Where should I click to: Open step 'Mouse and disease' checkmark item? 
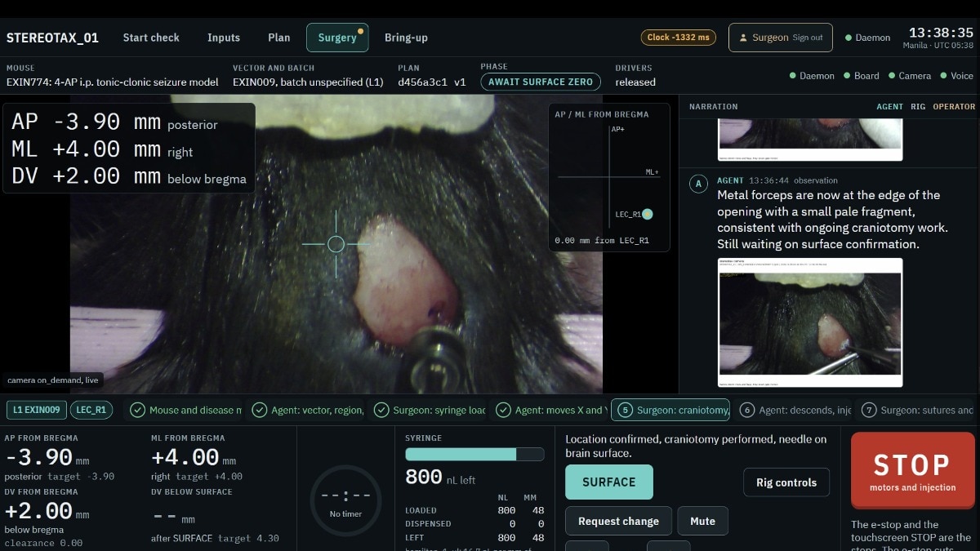[186, 410]
